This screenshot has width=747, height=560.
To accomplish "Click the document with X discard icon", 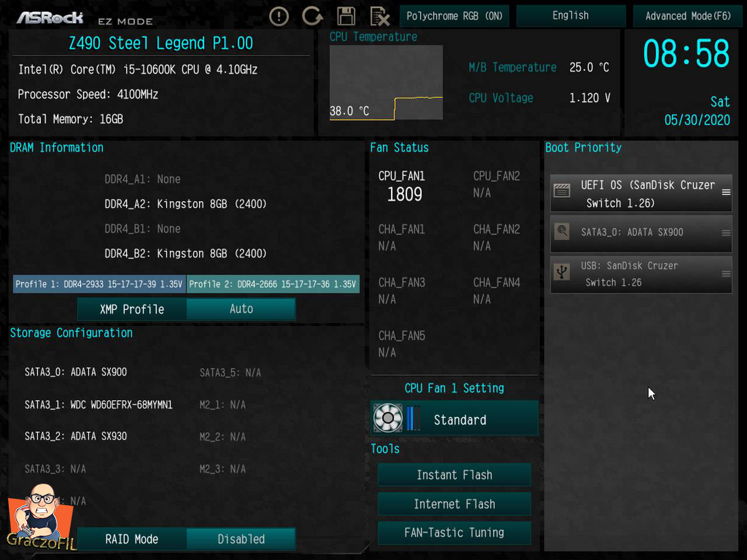I will coord(380,16).
